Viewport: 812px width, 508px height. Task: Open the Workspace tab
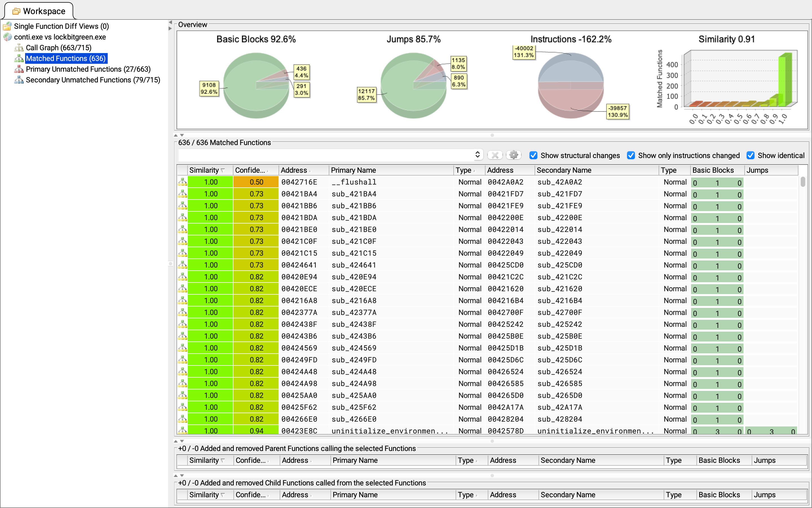click(x=39, y=11)
